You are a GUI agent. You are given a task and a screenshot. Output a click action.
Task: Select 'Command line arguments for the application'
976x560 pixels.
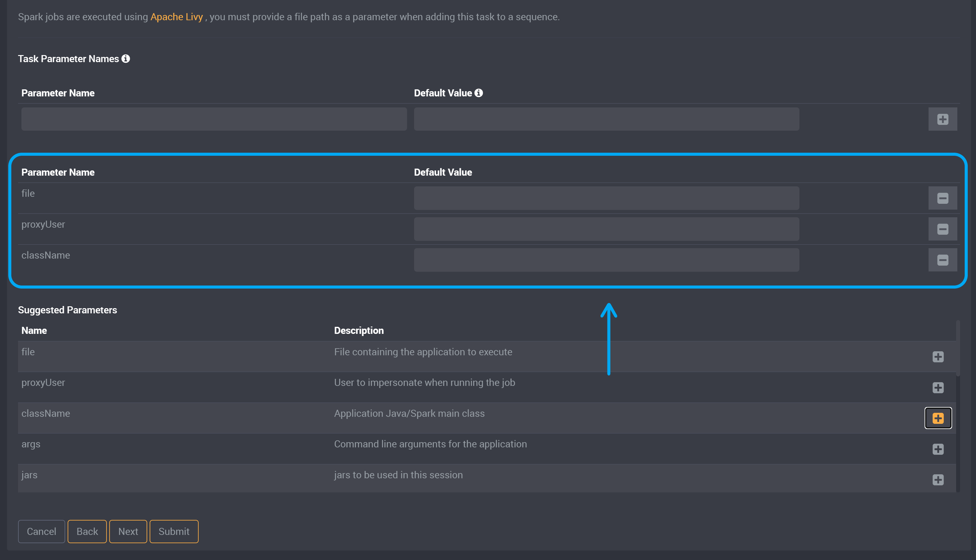430,444
